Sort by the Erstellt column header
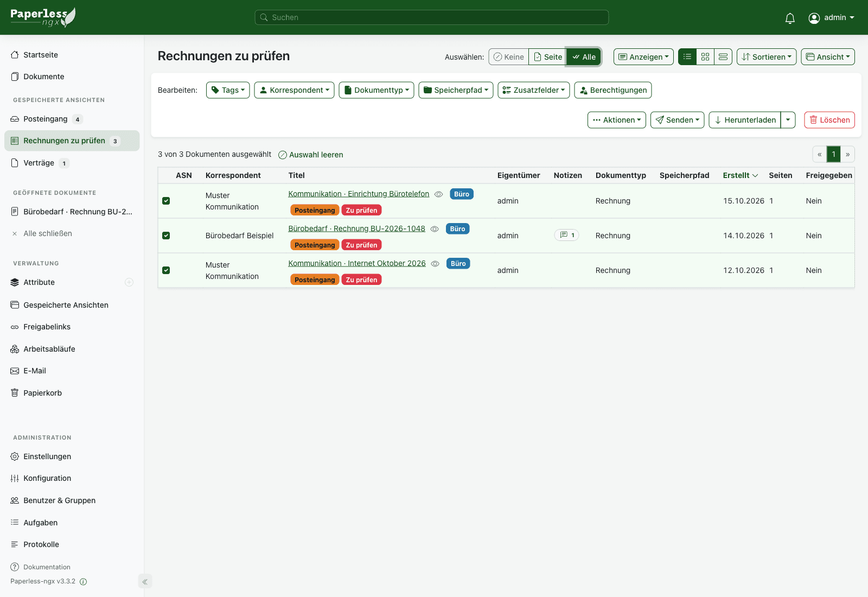The image size is (868, 597). tap(741, 175)
